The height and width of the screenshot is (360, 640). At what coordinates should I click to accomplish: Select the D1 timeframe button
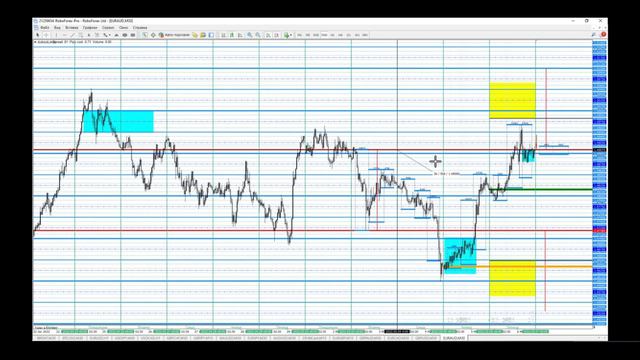click(x=349, y=35)
